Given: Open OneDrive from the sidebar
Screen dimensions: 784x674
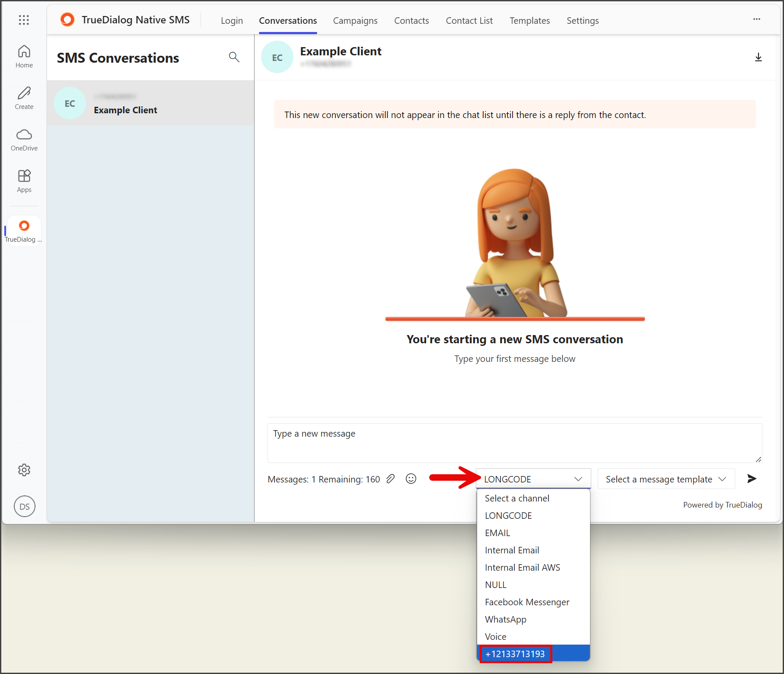Looking at the screenshot, I should [24, 140].
